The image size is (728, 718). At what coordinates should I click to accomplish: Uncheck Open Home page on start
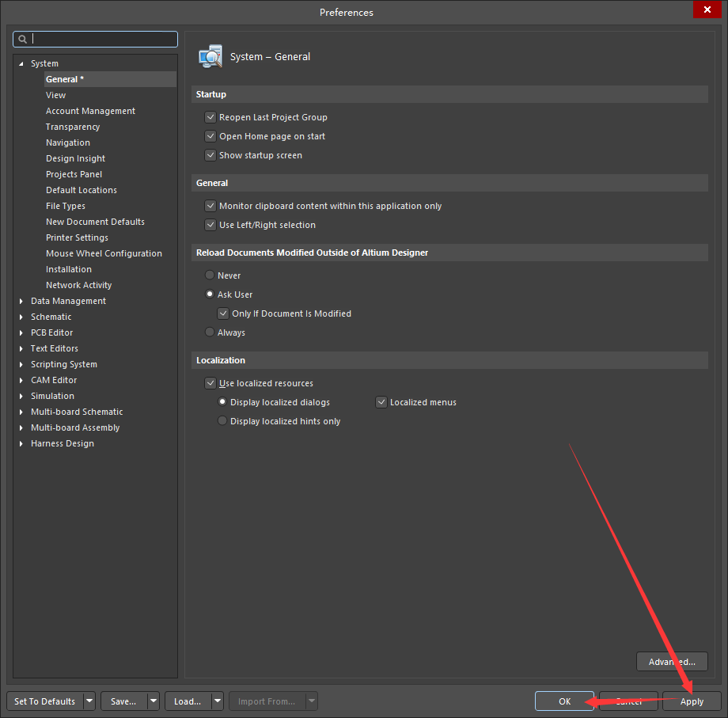[x=210, y=136]
